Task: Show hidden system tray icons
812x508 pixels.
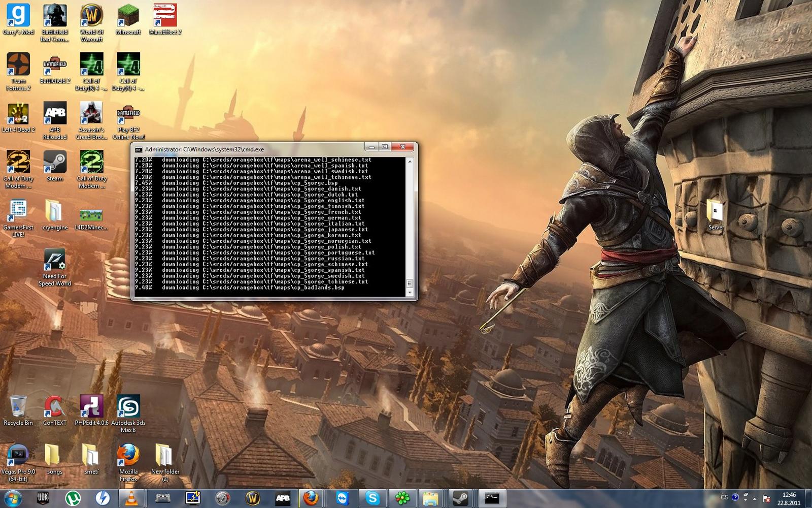Action: pos(755,498)
